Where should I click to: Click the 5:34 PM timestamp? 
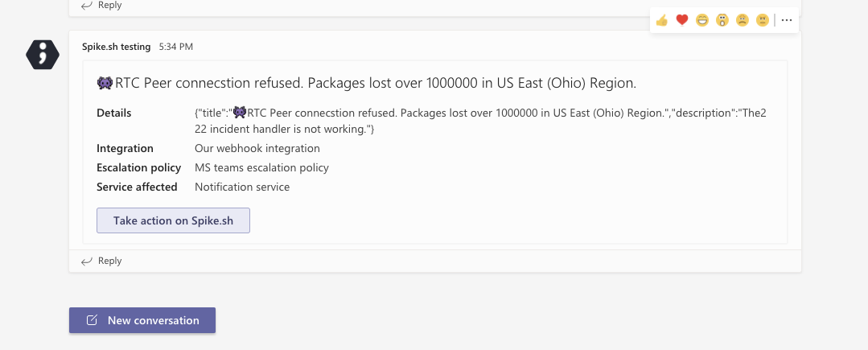pyautogui.click(x=176, y=47)
